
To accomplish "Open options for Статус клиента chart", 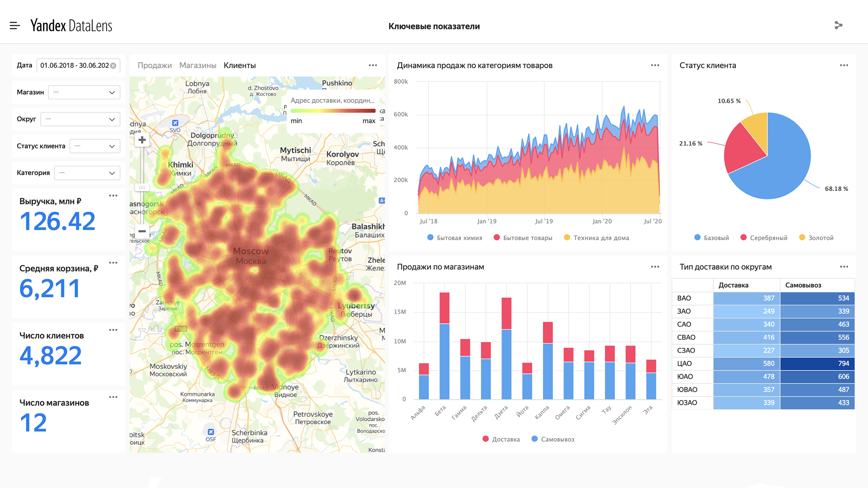I will [x=844, y=65].
